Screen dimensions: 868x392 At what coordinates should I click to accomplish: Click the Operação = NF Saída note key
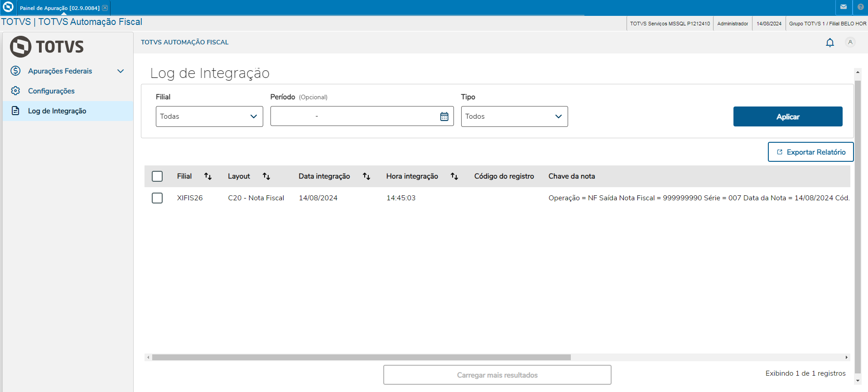point(699,198)
